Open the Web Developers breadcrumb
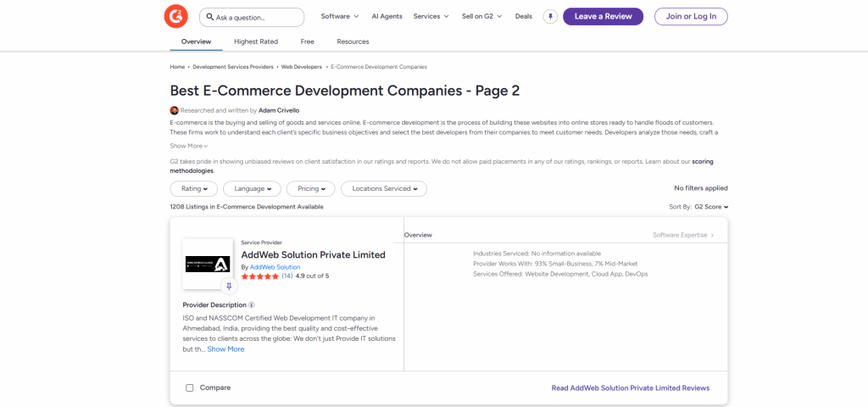868x407 pixels. coord(301,67)
